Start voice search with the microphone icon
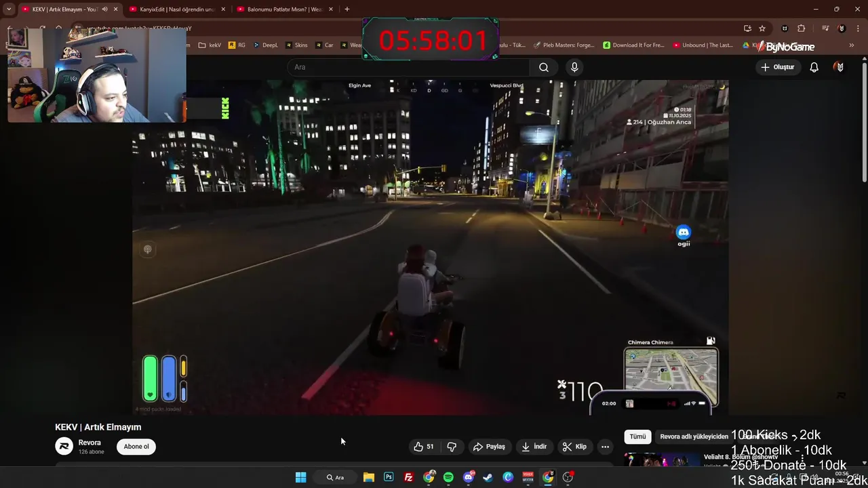868x488 pixels. click(x=574, y=67)
